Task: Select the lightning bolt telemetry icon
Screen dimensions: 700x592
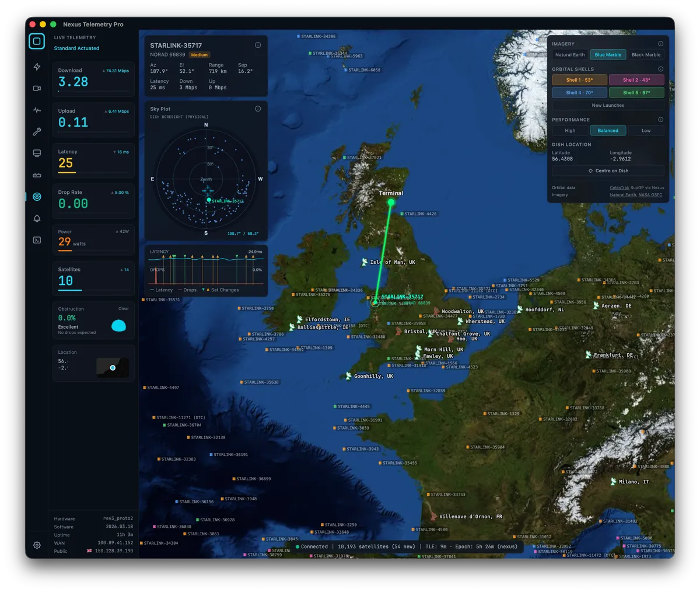Action: pyautogui.click(x=36, y=67)
